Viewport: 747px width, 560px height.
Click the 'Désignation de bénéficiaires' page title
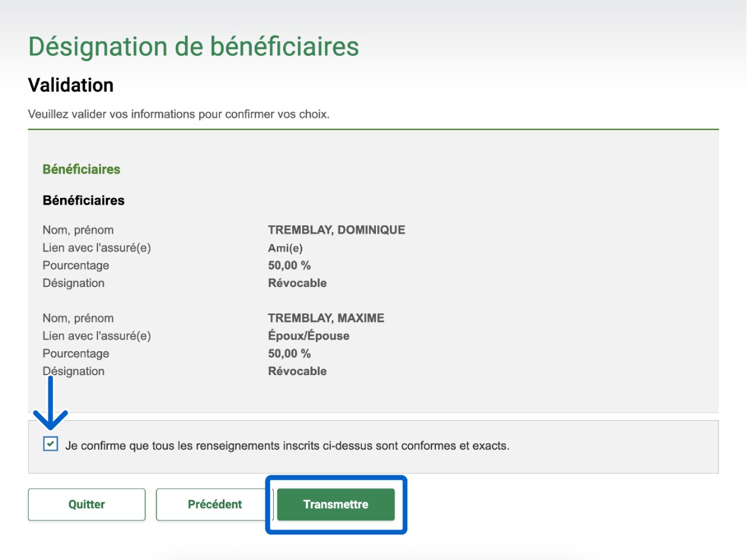(x=193, y=47)
